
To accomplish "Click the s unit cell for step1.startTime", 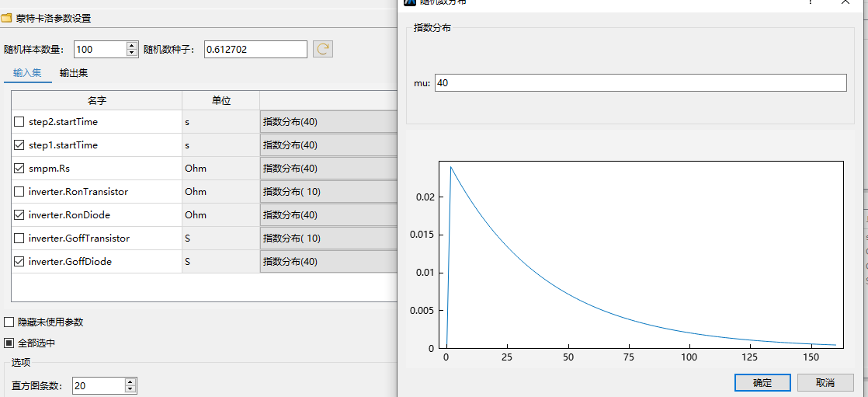I will pyautogui.click(x=220, y=145).
